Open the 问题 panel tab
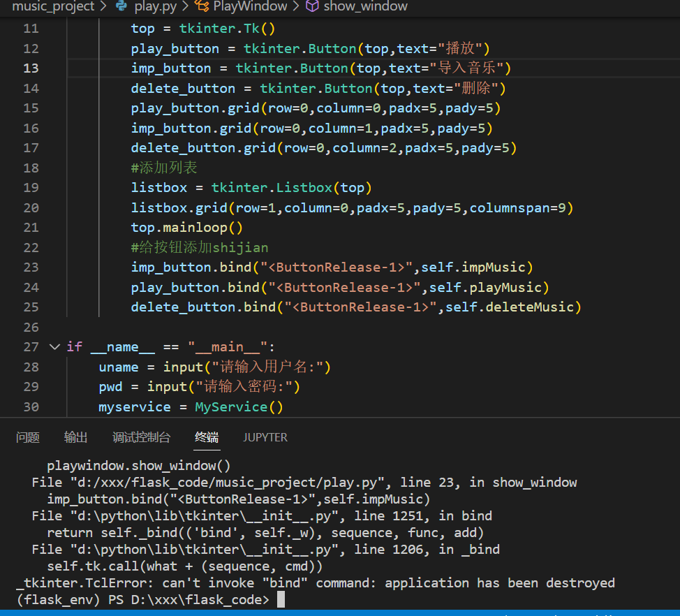 point(28,437)
